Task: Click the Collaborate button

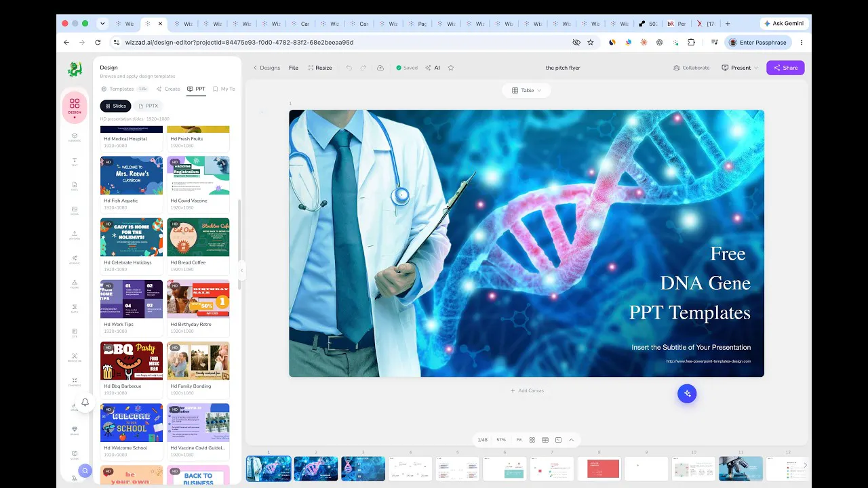Action: click(x=692, y=68)
